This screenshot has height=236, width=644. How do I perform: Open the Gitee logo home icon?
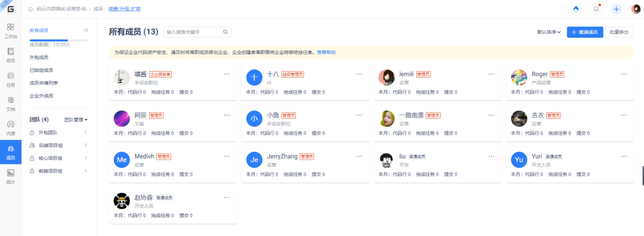[11, 9]
